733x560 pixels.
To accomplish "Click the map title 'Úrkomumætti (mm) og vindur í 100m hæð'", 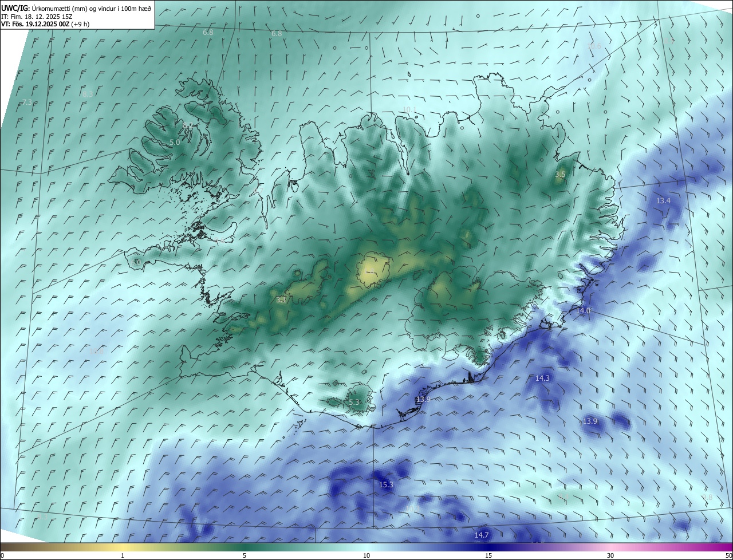I will coord(92,8).
